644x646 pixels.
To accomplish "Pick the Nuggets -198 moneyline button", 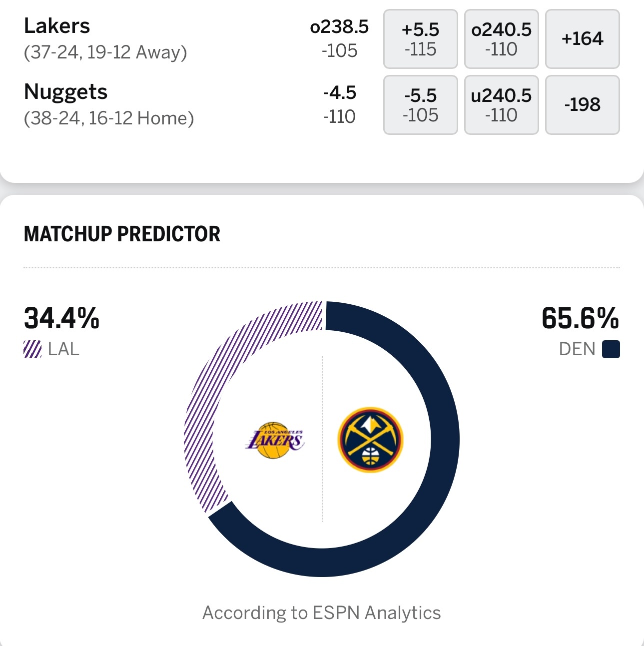I will pos(582,105).
